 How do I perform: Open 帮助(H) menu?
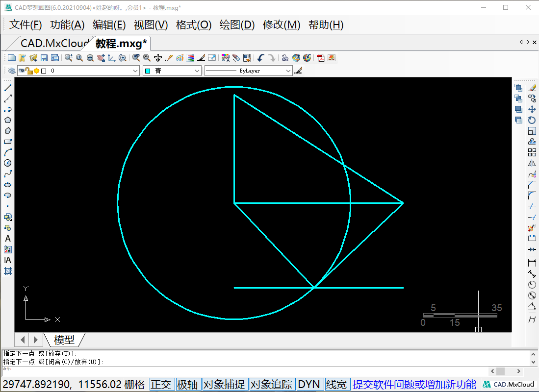coord(326,24)
